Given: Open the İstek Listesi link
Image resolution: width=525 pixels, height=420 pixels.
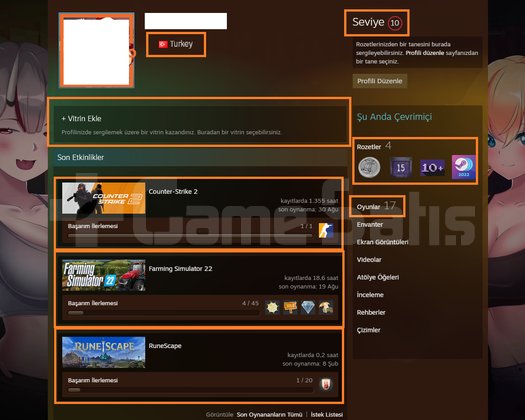Looking at the screenshot, I should click(327, 415).
